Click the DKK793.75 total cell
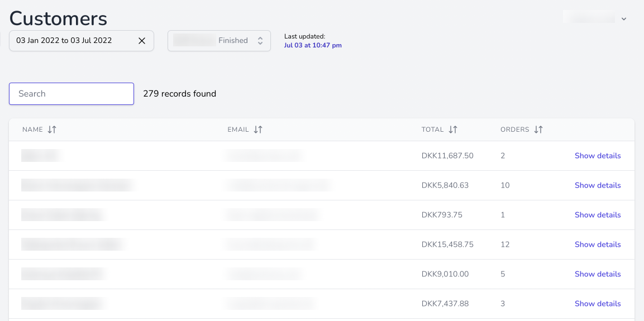 point(442,215)
